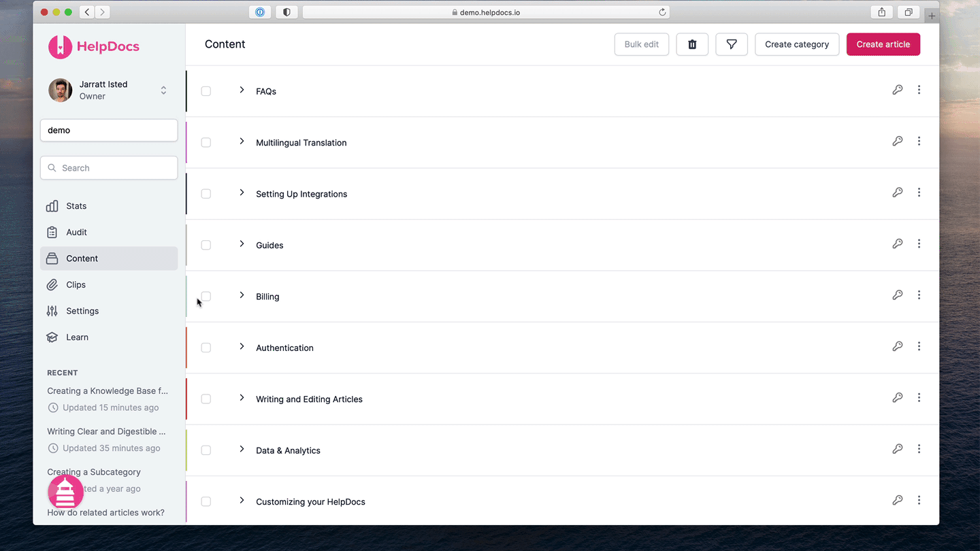The image size is (980, 551).
Task: Click the key icon for Authentication
Action: pyautogui.click(x=898, y=346)
